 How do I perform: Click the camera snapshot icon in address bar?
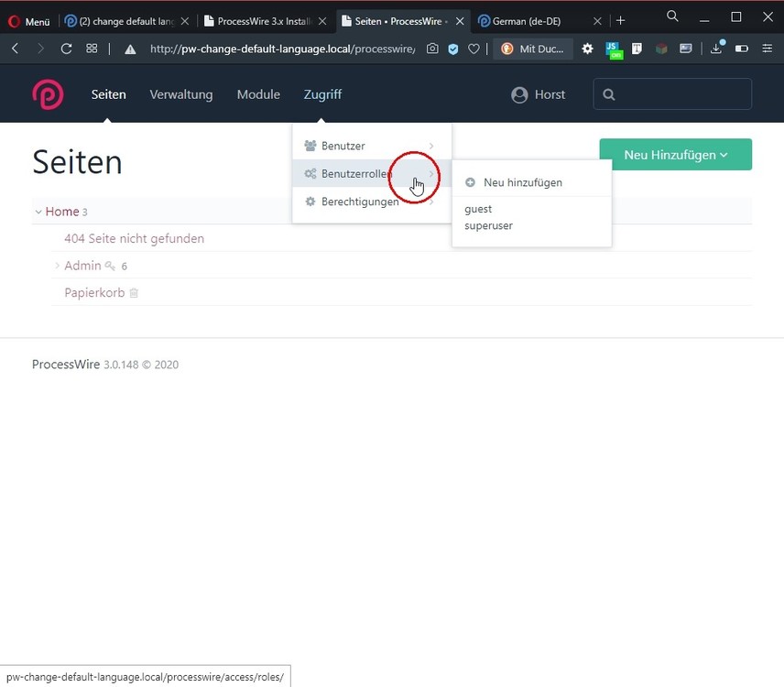(432, 49)
